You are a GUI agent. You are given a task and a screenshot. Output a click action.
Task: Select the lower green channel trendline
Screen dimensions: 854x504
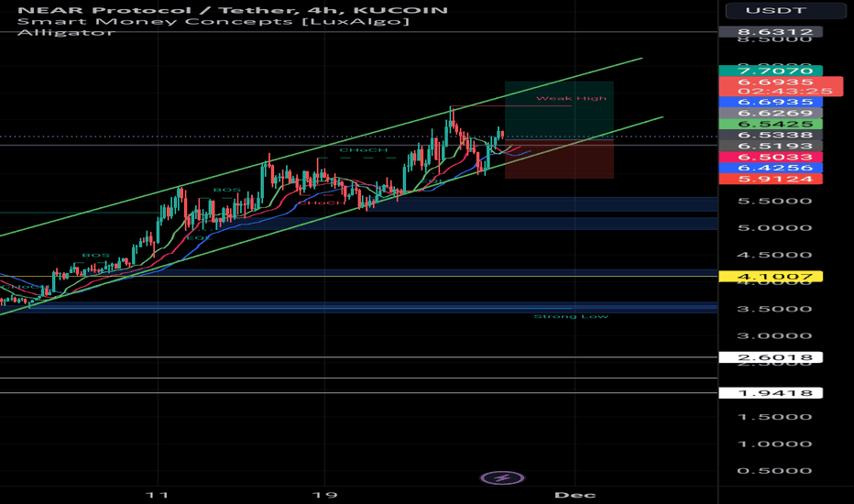pyautogui.click(x=332, y=215)
